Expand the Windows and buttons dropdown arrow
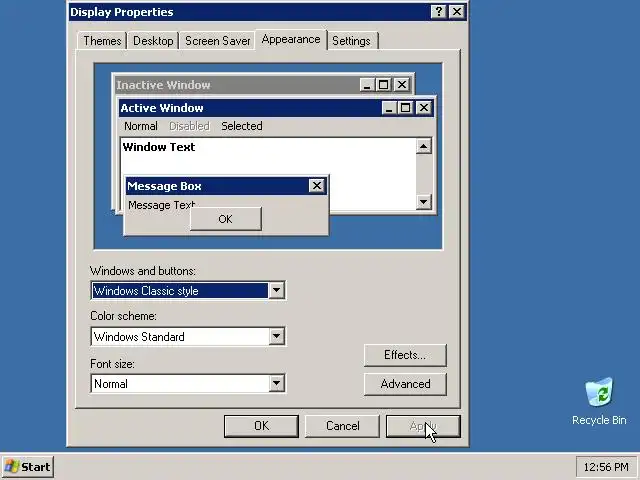 [277, 291]
